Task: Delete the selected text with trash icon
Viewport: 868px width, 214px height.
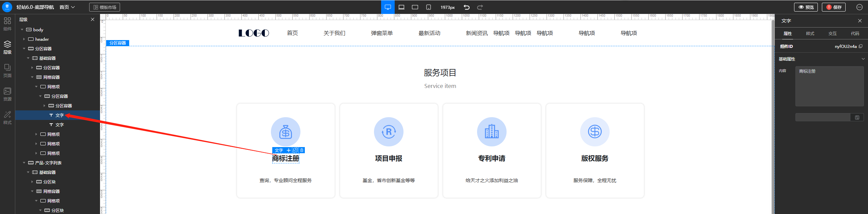Action: tap(302, 150)
